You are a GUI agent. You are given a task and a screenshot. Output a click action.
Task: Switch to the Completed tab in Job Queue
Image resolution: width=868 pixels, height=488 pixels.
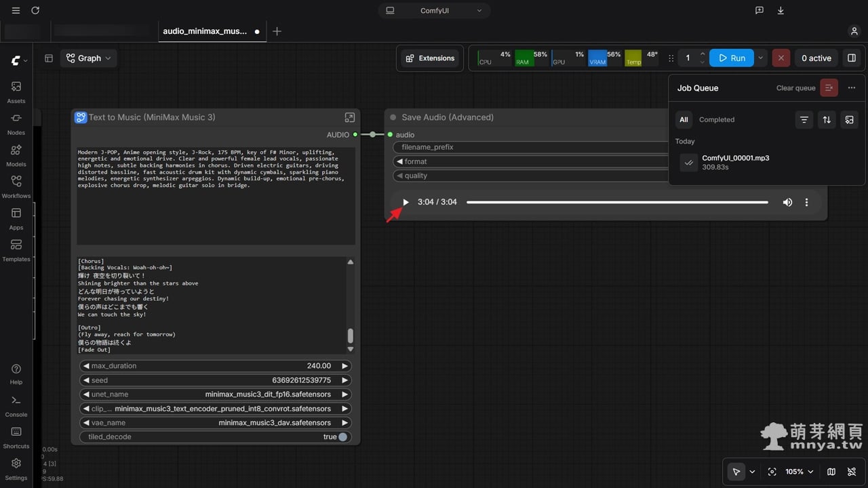pyautogui.click(x=717, y=120)
